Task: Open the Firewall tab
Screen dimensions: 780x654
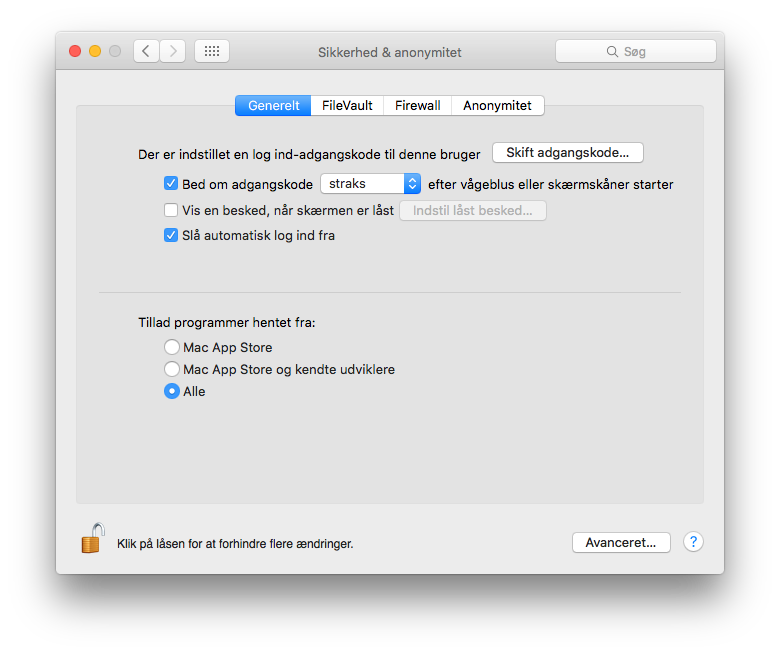Action: [x=417, y=105]
